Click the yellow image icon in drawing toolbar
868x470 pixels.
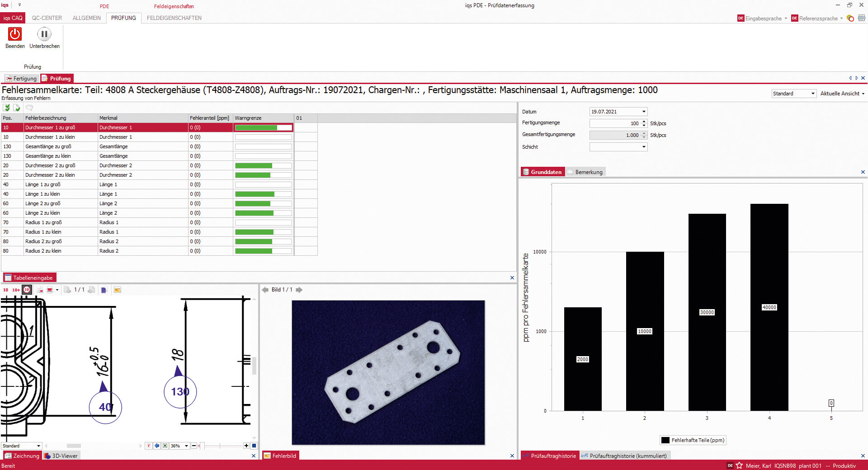118,290
